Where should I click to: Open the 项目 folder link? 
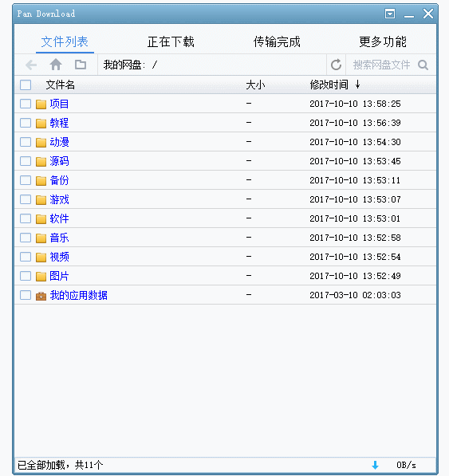pyautogui.click(x=59, y=104)
